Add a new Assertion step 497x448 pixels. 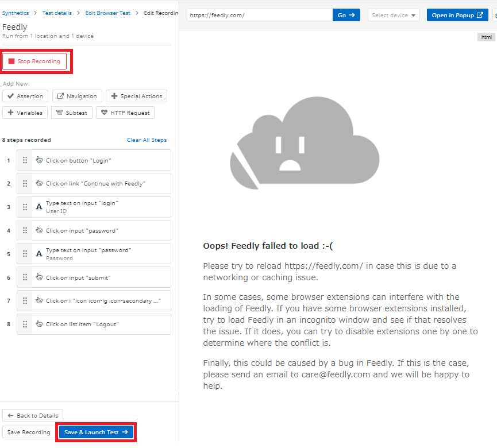click(x=25, y=96)
